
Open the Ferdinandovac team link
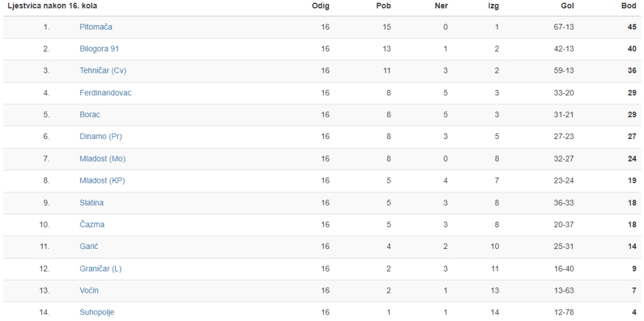pos(106,93)
